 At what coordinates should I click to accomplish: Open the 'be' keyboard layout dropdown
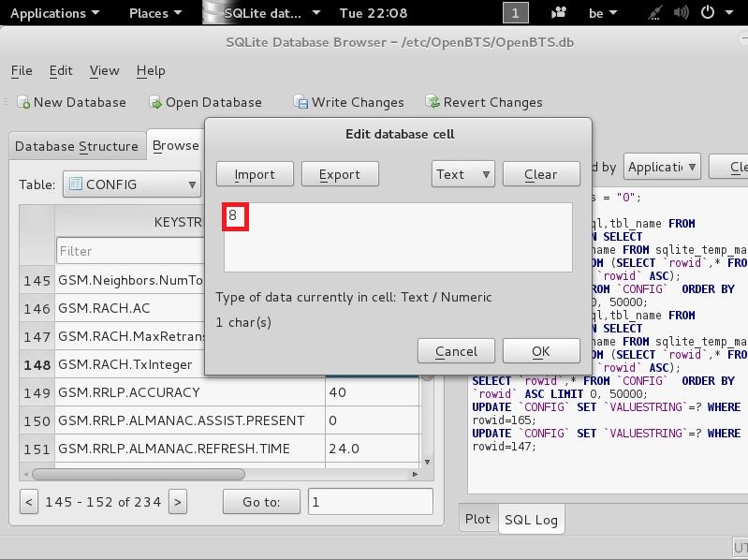tap(603, 13)
